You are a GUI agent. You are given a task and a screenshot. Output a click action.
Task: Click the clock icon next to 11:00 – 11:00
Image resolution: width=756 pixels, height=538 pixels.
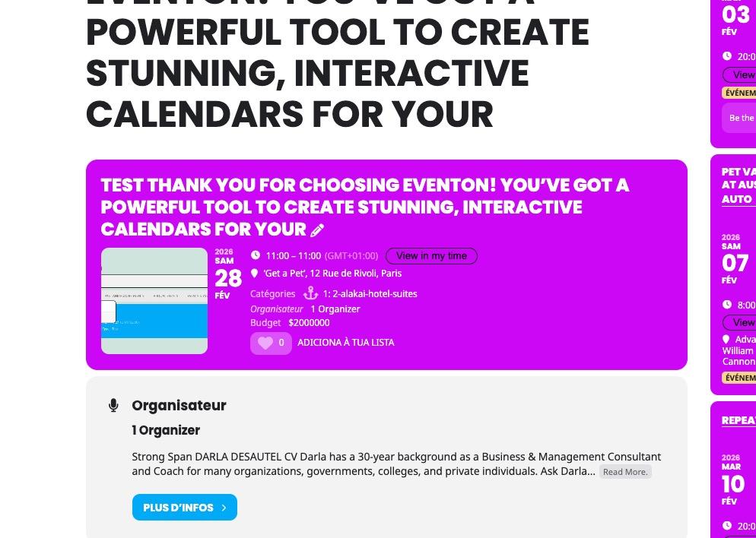[256, 256]
